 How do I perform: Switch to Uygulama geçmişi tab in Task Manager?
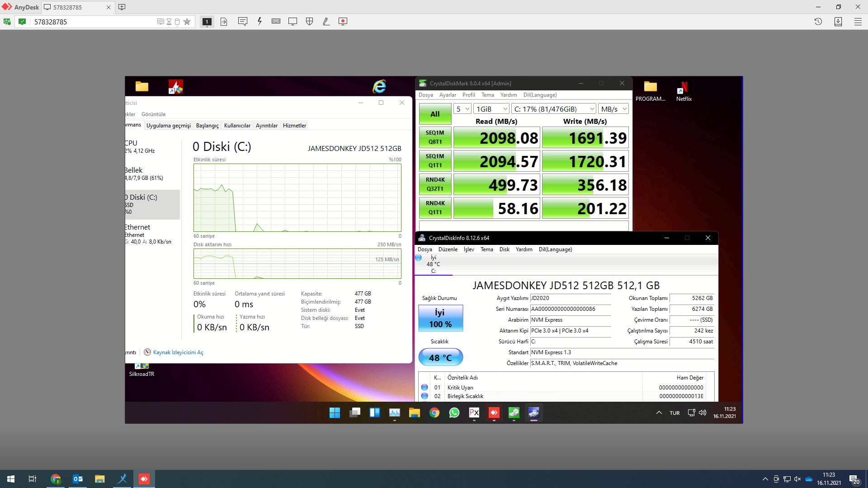click(x=168, y=126)
